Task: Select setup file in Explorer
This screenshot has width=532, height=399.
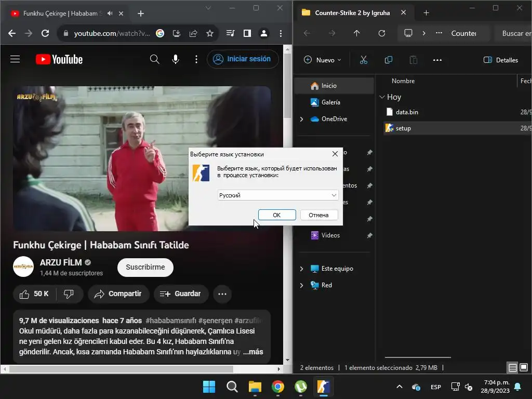Action: click(457, 128)
